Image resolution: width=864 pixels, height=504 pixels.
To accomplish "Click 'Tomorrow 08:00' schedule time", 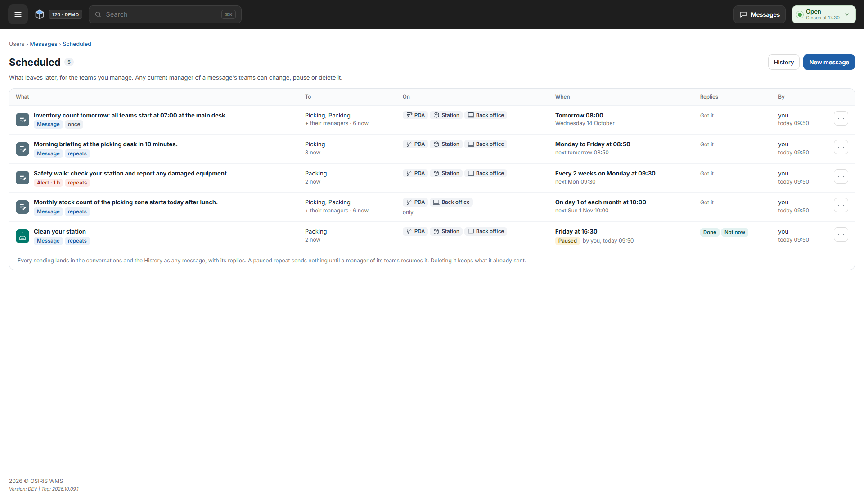I will 579,115.
